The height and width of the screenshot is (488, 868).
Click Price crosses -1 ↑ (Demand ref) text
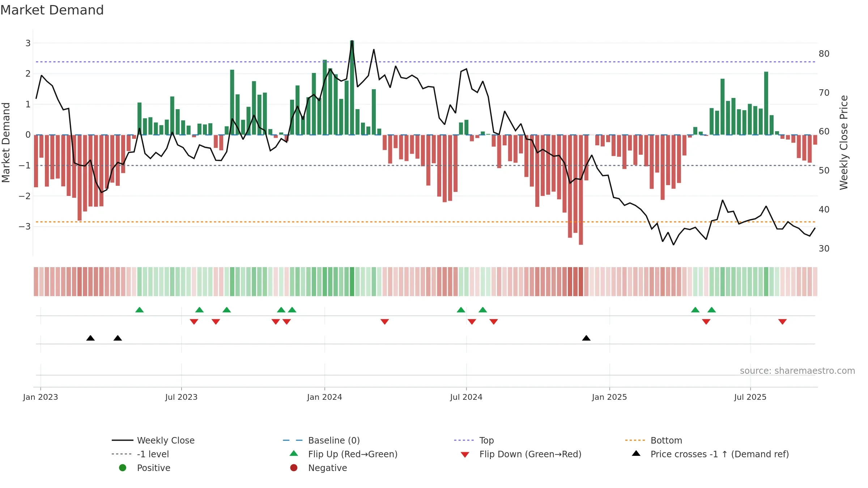point(720,454)
